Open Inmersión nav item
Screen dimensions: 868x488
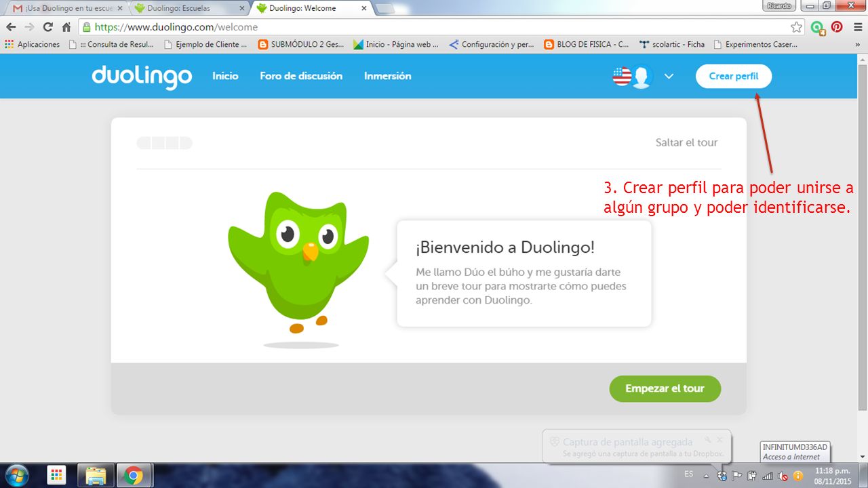(387, 76)
